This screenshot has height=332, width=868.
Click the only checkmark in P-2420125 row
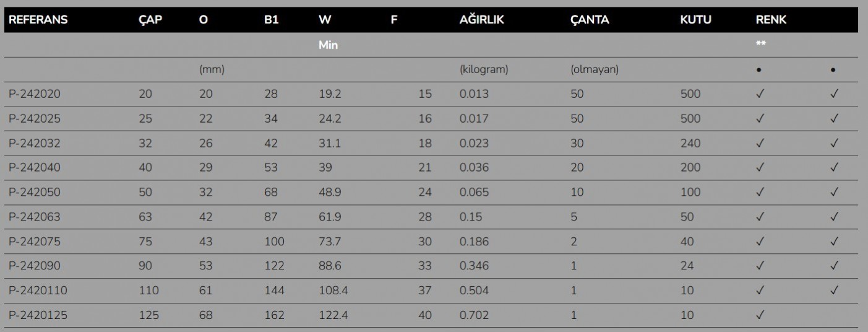[x=760, y=315]
